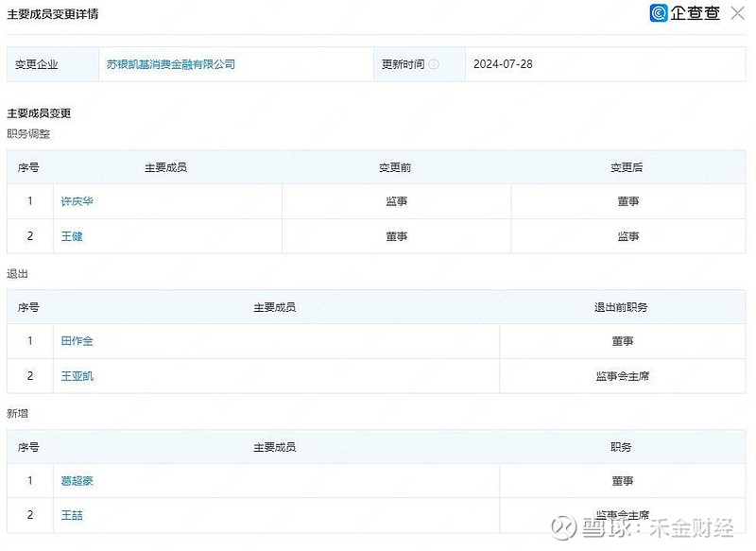Open member profile 王亚凯
756x551 pixels.
pos(77,376)
